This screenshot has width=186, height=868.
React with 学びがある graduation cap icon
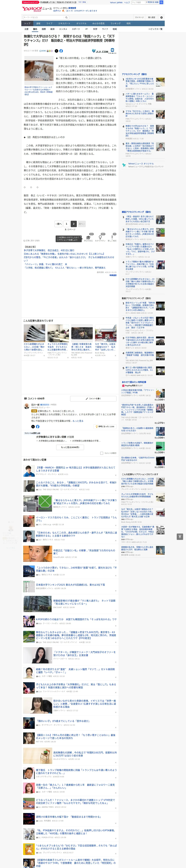(x=89, y=238)
